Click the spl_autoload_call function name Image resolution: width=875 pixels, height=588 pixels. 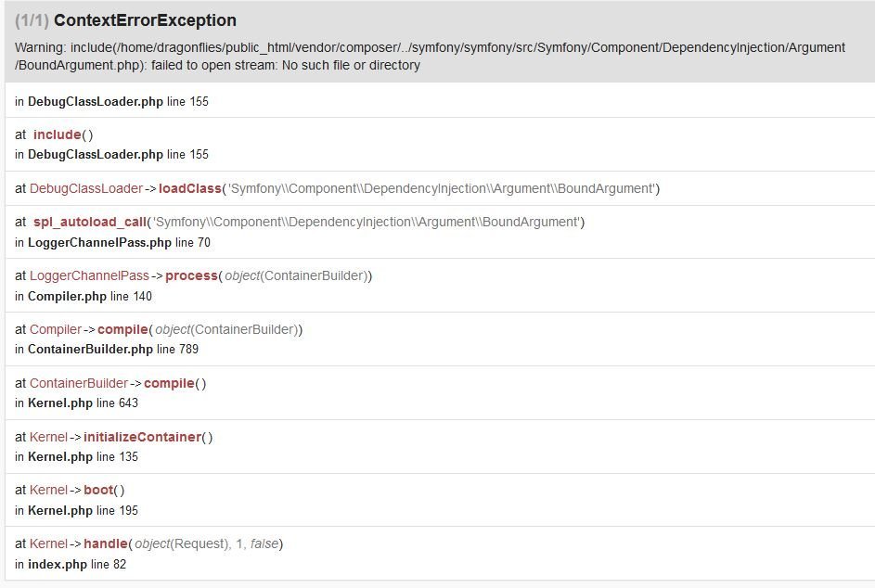click(x=90, y=222)
